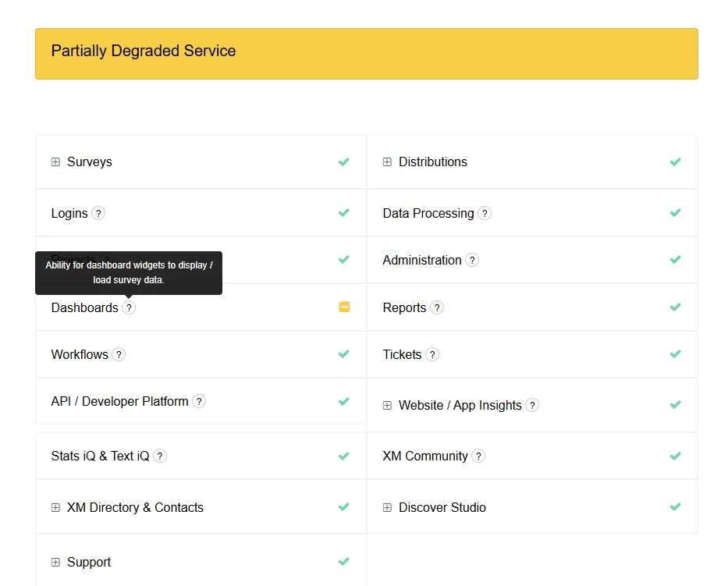Click the Dashboards help question mark
Viewport: 728px width, 586px height.
(x=129, y=308)
